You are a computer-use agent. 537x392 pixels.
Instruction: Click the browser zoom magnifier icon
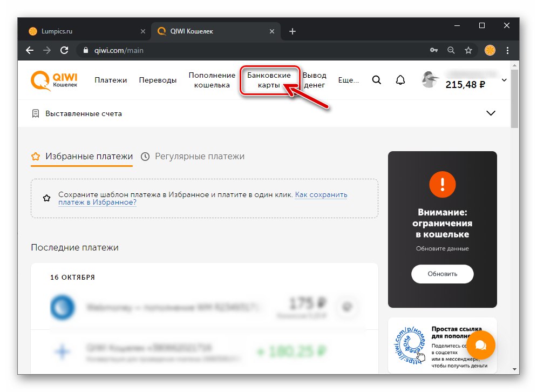(451, 50)
